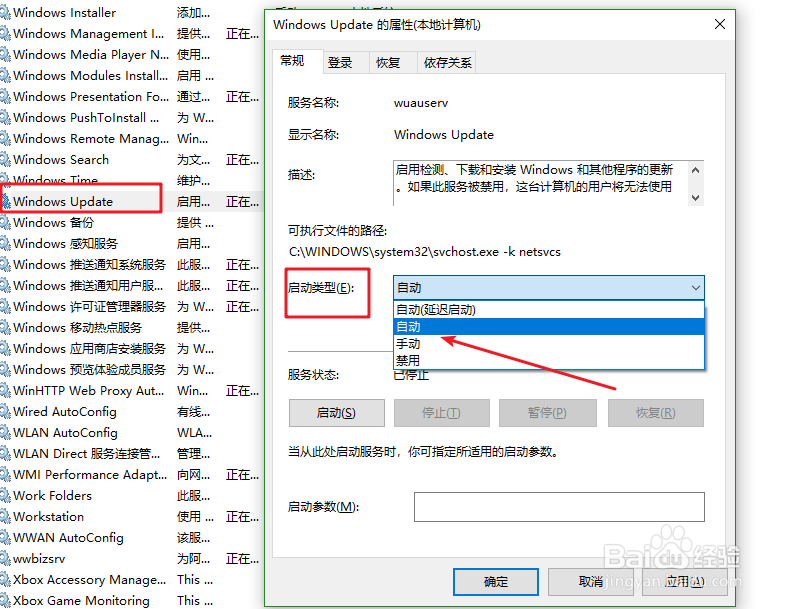Click the 启动(S) button

point(336,413)
